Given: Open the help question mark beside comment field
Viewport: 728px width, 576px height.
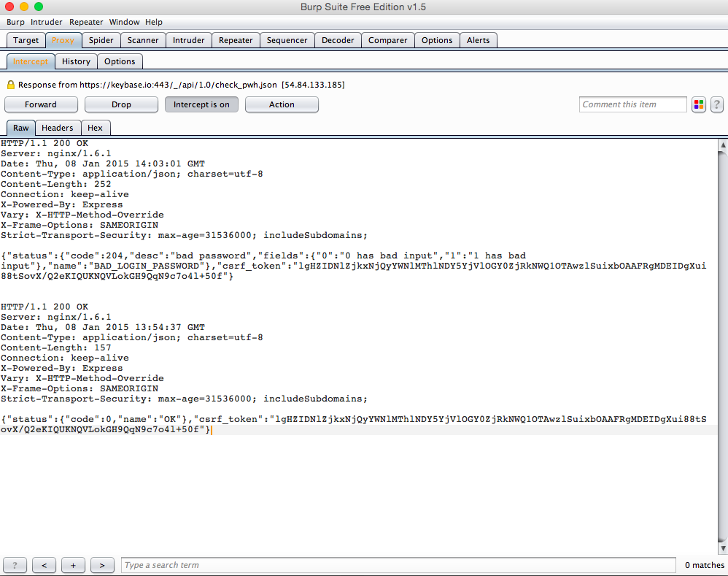Looking at the screenshot, I should pyautogui.click(x=717, y=104).
